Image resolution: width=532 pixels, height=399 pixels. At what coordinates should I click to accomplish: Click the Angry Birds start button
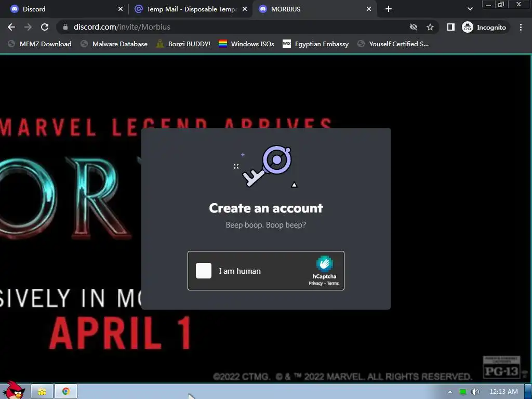(x=14, y=390)
